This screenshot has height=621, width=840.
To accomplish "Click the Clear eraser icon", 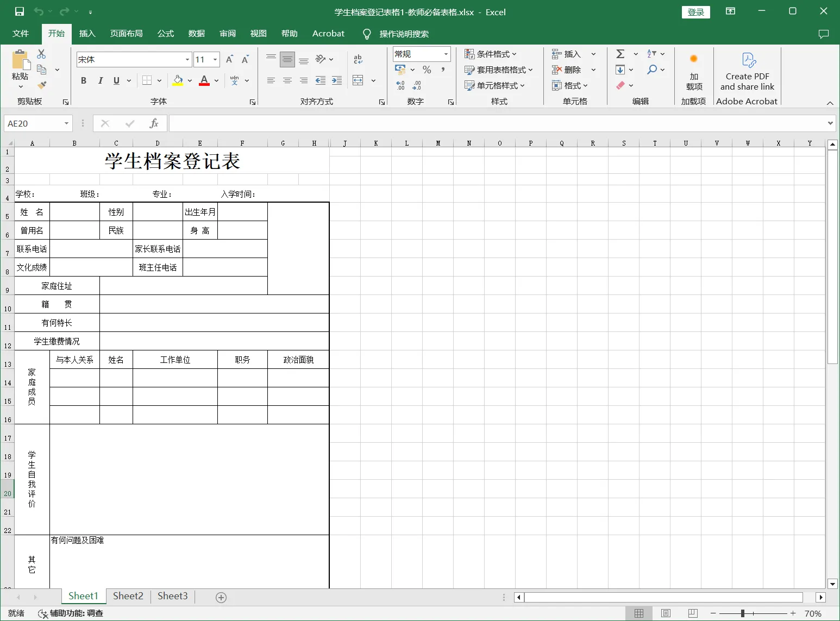I will (x=620, y=85).
